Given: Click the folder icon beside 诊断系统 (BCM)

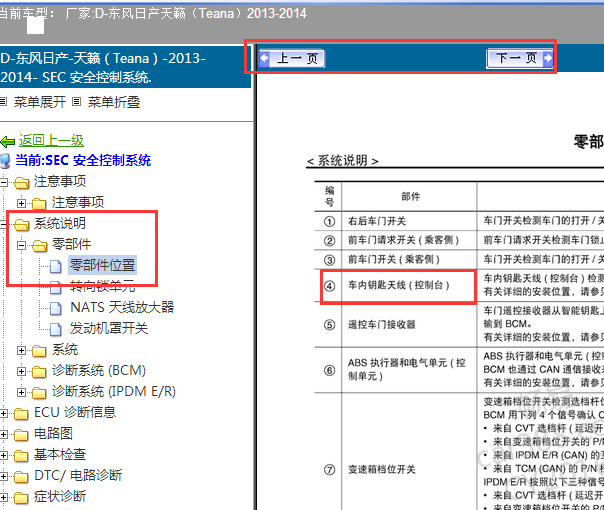Looking at the screenshot, I should (40, 372).
